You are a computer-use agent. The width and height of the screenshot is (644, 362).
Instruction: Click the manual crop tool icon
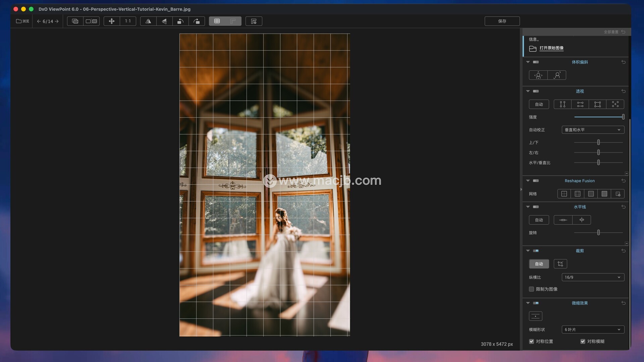point(560,264)
